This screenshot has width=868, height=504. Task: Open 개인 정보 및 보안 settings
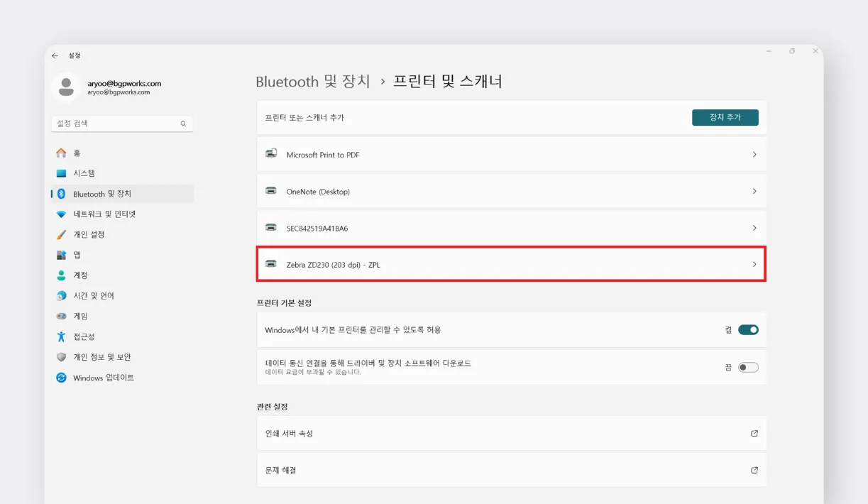point(122,357)
